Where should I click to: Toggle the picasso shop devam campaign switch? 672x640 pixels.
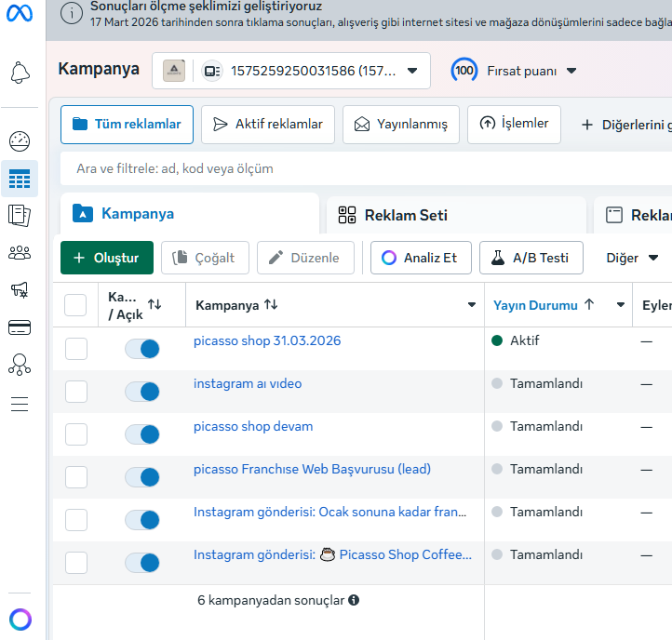pos(142,434)
